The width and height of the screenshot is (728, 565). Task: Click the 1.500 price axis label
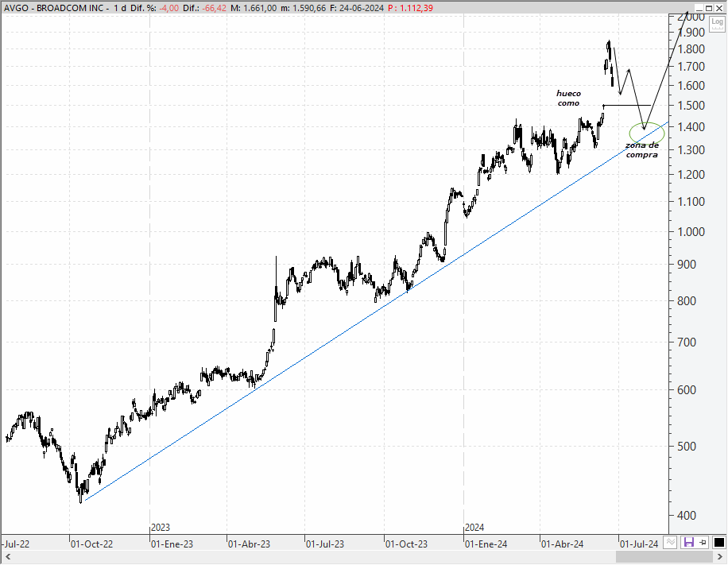[691, 106]
